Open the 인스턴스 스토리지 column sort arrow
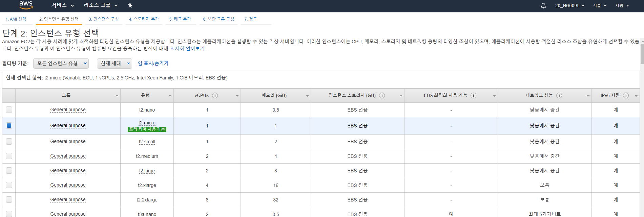The image size is (644, 217). pos(401,96)
